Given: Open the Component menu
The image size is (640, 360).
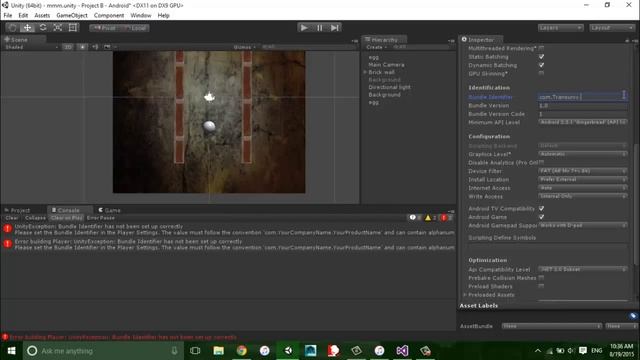Looking at the screenshot, I should point(109,16).
